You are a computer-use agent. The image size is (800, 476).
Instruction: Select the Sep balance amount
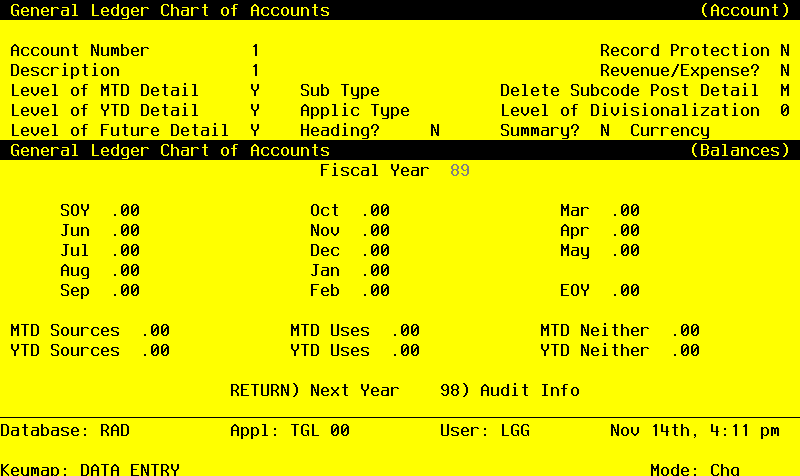126,290
